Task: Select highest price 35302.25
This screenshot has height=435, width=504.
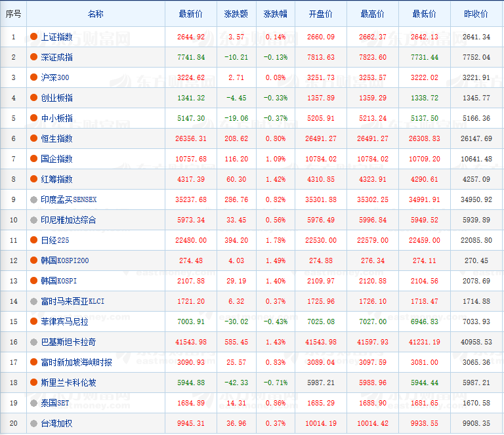Action: 373,199
